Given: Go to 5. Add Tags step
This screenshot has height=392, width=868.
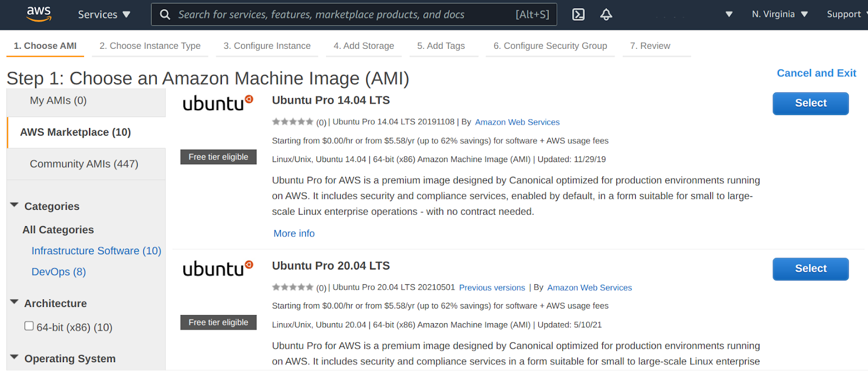Looking at the screenshot, I should tap(441, 46).
